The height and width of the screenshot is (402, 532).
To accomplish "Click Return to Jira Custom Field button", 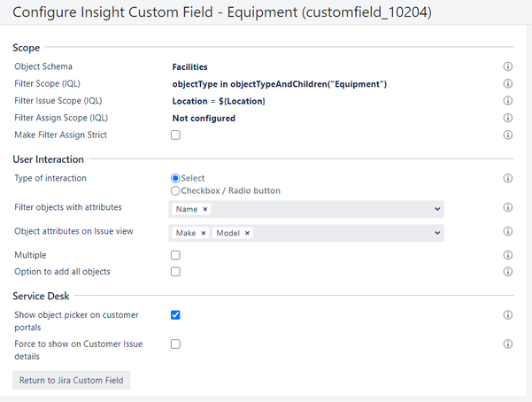I will 72,381.
